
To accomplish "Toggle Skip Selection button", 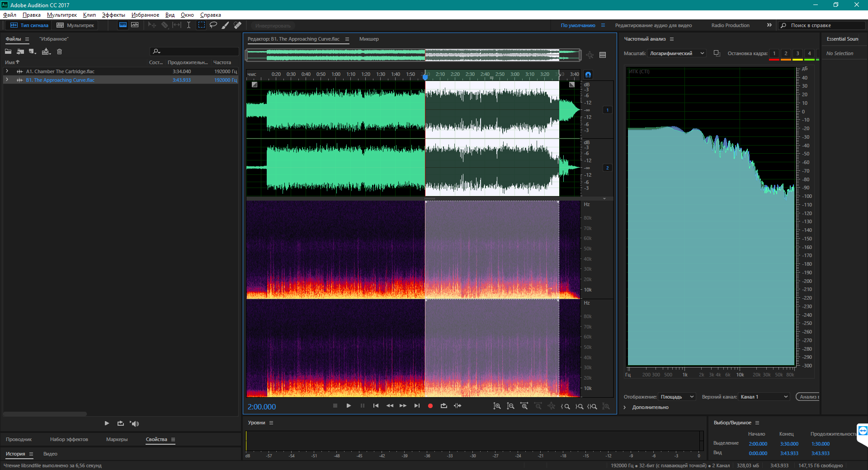I will coord(458,406).
